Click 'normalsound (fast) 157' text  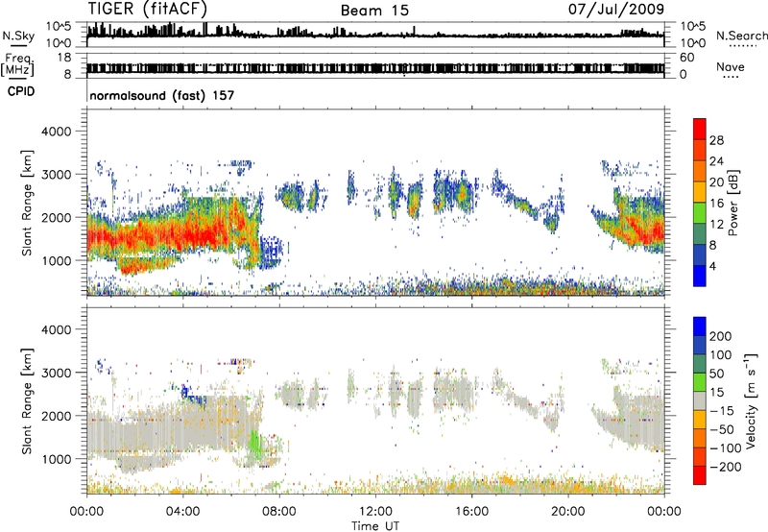[162, 95]
